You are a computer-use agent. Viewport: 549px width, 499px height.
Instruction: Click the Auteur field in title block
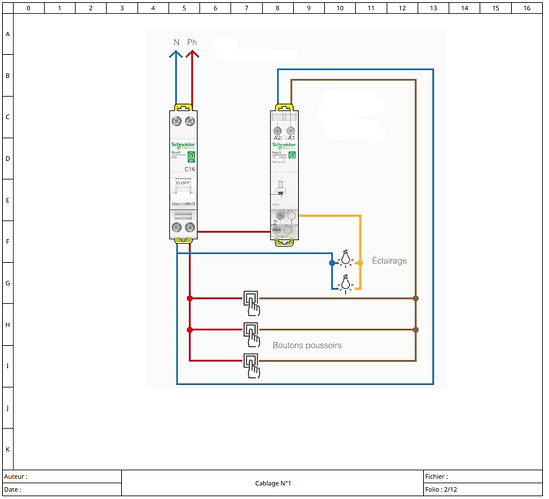tap(62, 477)
